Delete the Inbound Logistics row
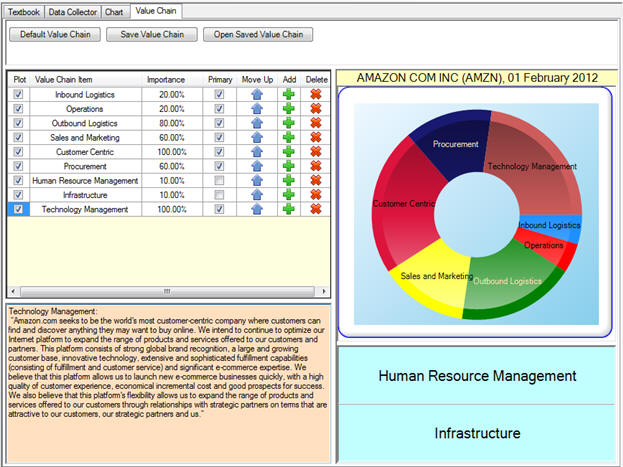The width and height of the screenshot is (623, 467). tap(316, 94)
